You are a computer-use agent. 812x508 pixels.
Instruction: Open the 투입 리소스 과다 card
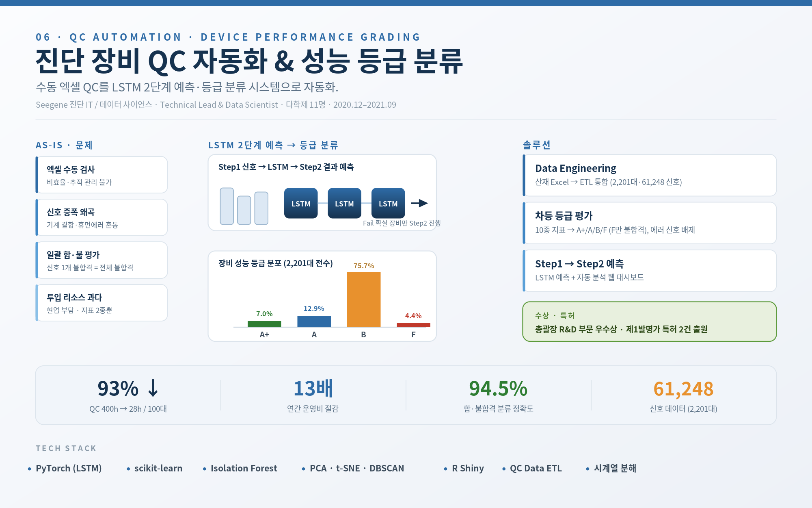(x=101, y=303)
